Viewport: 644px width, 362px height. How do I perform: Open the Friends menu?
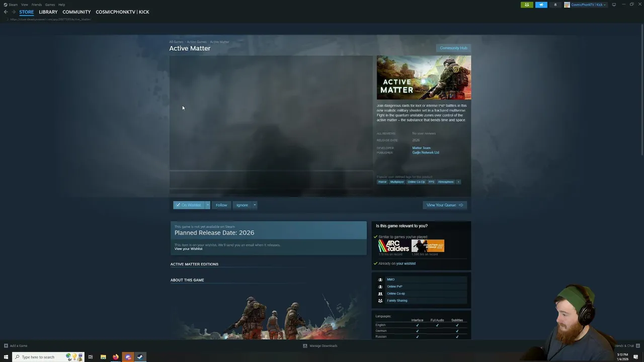[x=37, y=5]
